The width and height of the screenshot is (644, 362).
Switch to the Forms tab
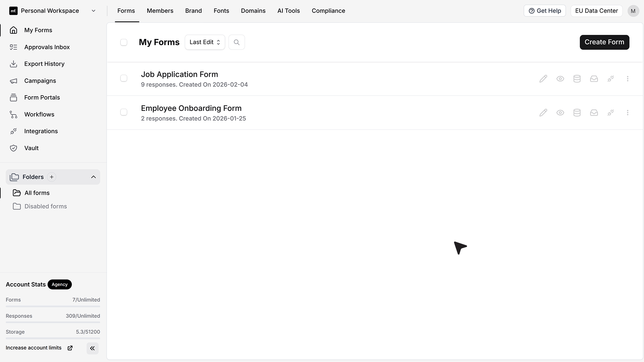126,11
